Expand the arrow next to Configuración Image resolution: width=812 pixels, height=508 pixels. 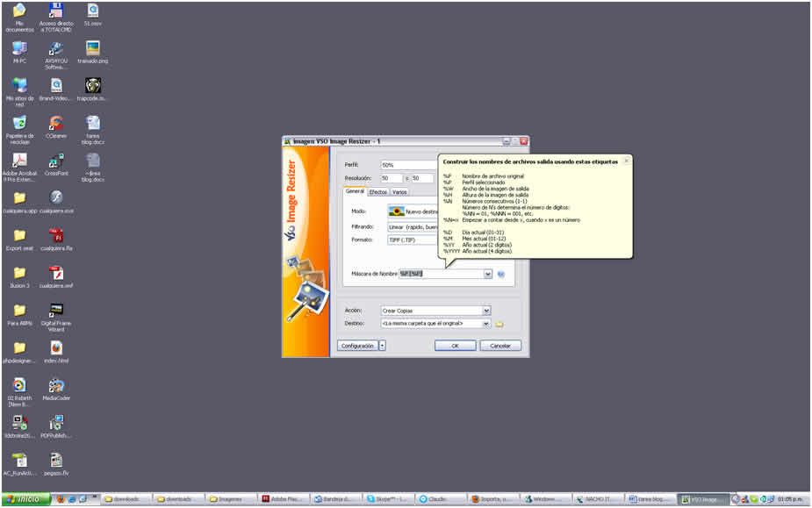(382, 346)
